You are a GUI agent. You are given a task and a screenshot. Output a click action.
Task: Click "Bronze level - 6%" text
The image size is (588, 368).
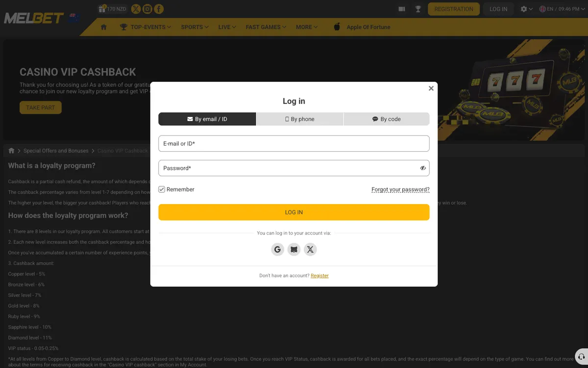(26, 285)
